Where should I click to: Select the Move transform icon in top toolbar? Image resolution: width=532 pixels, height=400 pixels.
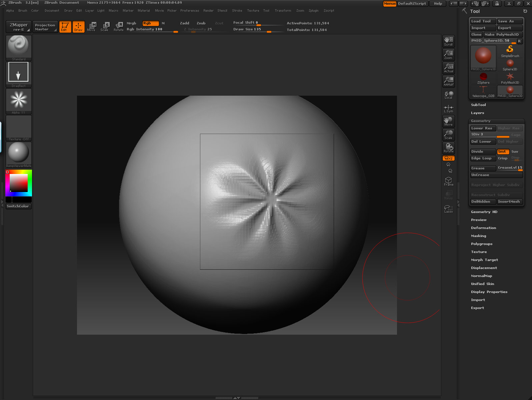coord(91,26)
